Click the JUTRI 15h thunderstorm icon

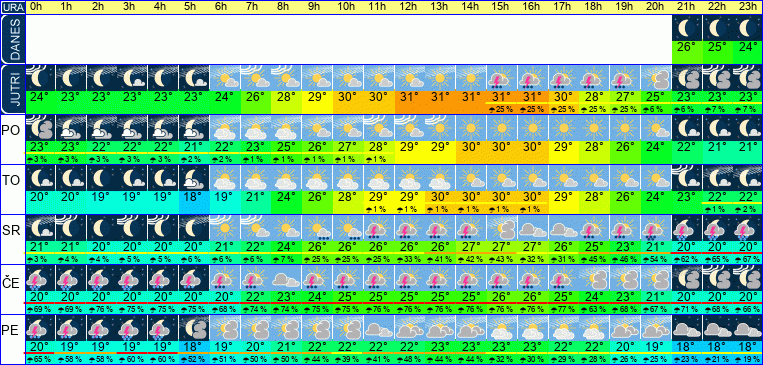coord(501,77)
